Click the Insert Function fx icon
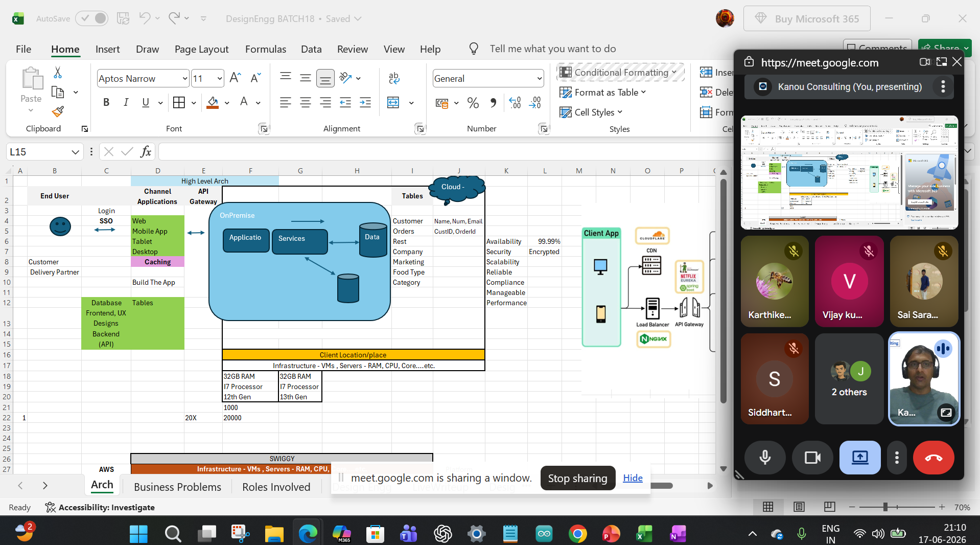This screenshot has width=980, height=545. click(146, 151)
